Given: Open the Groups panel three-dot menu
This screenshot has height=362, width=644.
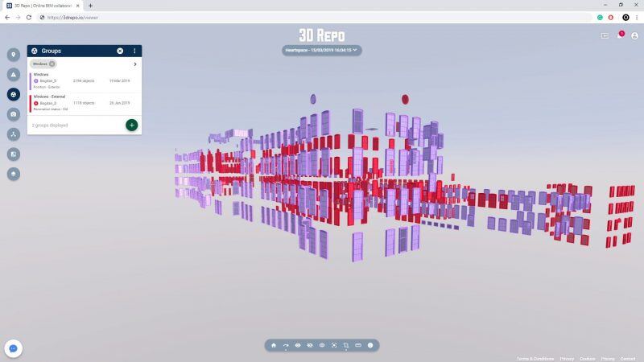Looking at the screenshot, I should [134, 51].
